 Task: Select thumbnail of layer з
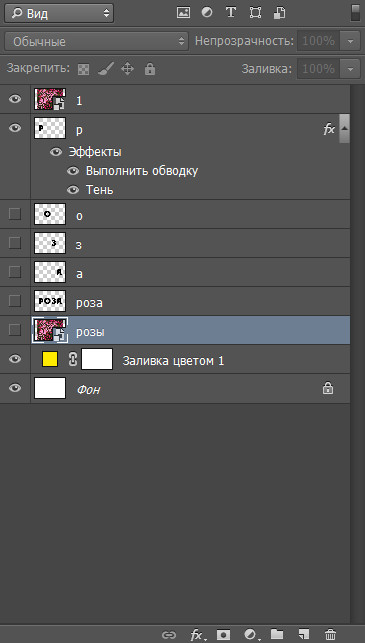click(50, 243)
